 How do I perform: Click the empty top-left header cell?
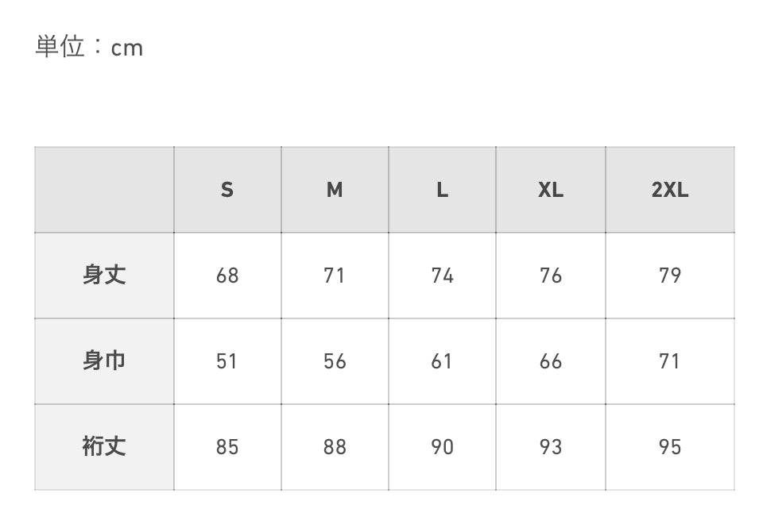click(x=104, y=190)
